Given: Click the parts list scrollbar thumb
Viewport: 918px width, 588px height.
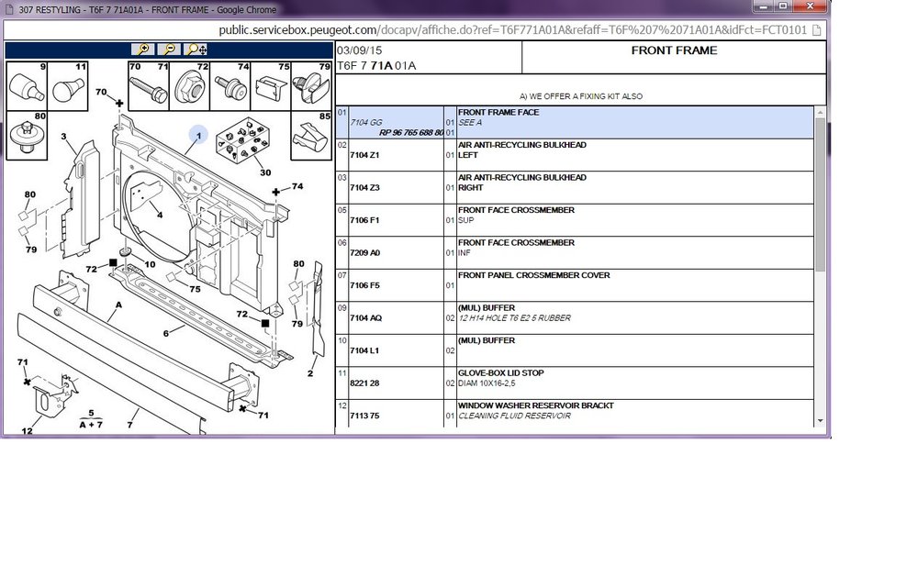Looking at the screenshot, I should tap(820, 194).
